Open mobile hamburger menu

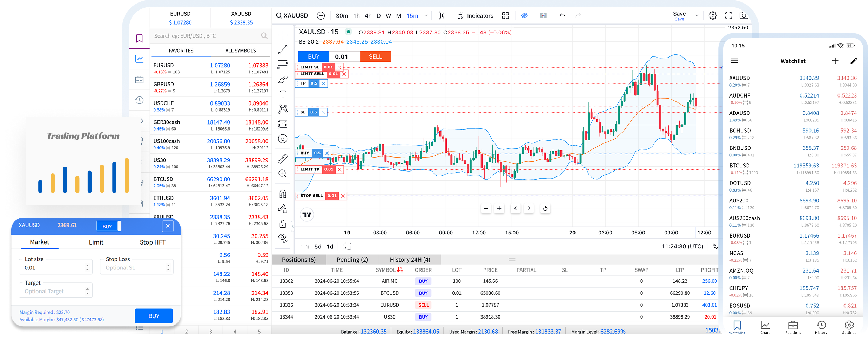(x=734, y=61)
